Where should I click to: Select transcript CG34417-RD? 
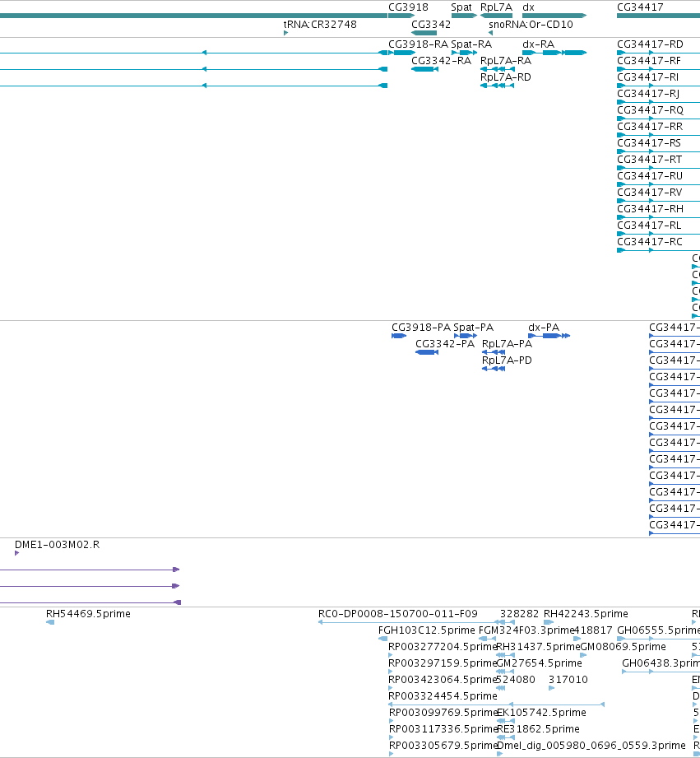point(658,53)
